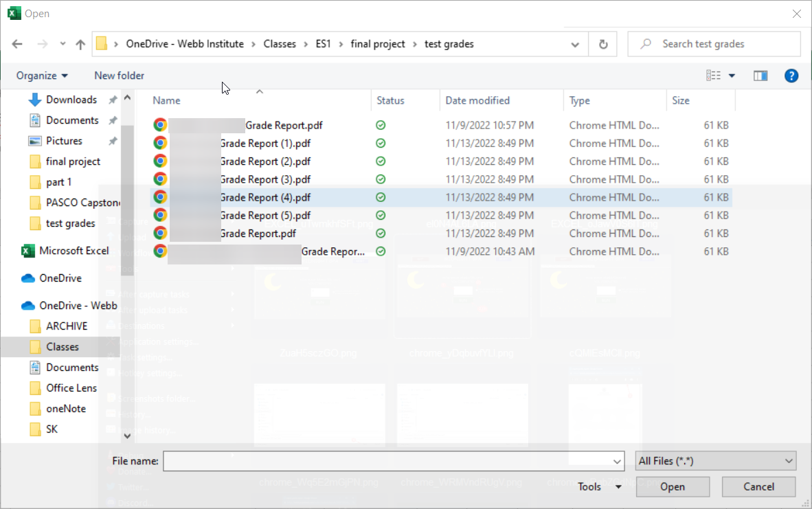Click the Change your view icon
812x509 pixels.
(714, 76)
